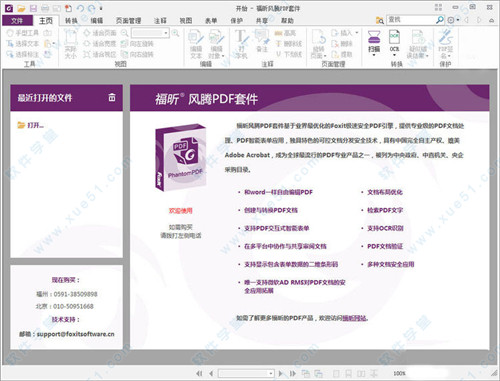Image resolution: width=500 pixels, height=381 pixels.
Task: Select the 打字机 (Typewriter) tool
Action: (241, 44)
